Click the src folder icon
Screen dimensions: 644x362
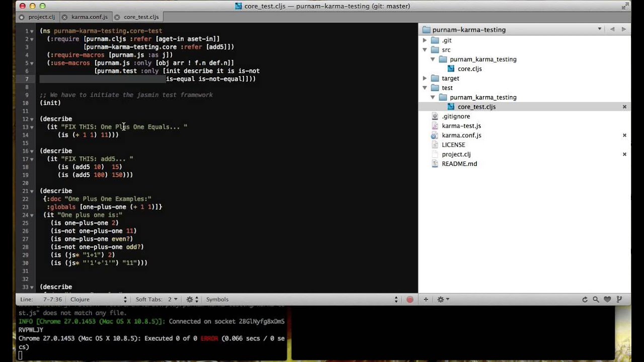(x=435, y=50)
